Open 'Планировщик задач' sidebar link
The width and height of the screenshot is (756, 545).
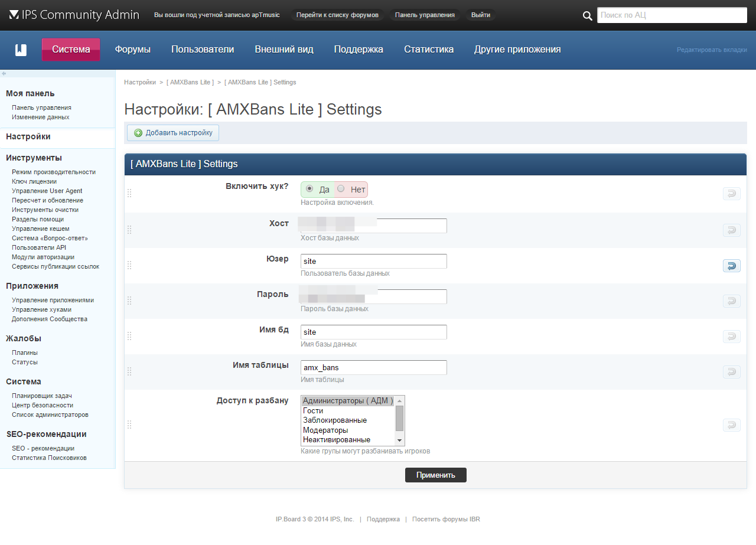coord(41,396)
